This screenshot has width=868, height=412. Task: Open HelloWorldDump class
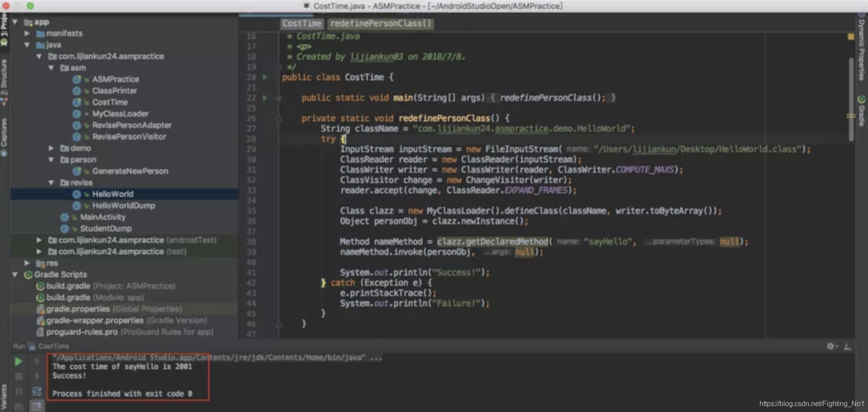click(123, 206)
